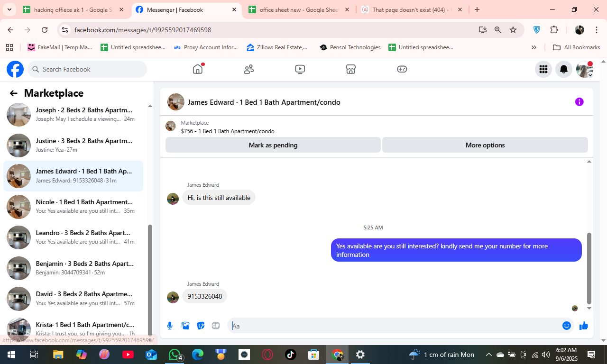Open WhatsApp in the taskbar
Screen dimensions: 607x364
175,355
